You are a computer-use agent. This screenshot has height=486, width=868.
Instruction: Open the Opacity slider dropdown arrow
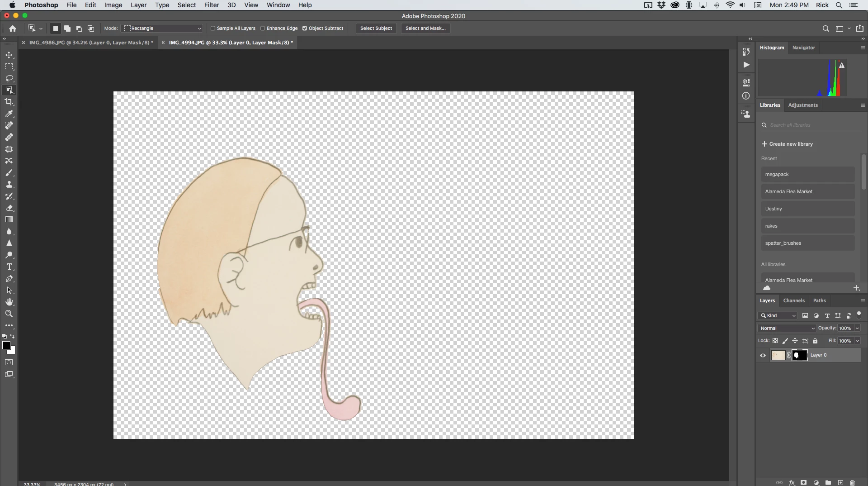click(x=857, y=328)
